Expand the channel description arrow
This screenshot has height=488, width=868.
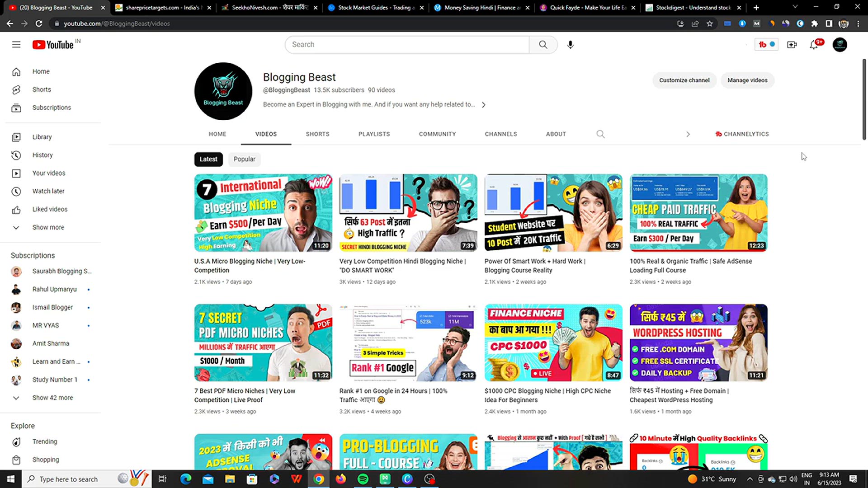pos(484,104)
